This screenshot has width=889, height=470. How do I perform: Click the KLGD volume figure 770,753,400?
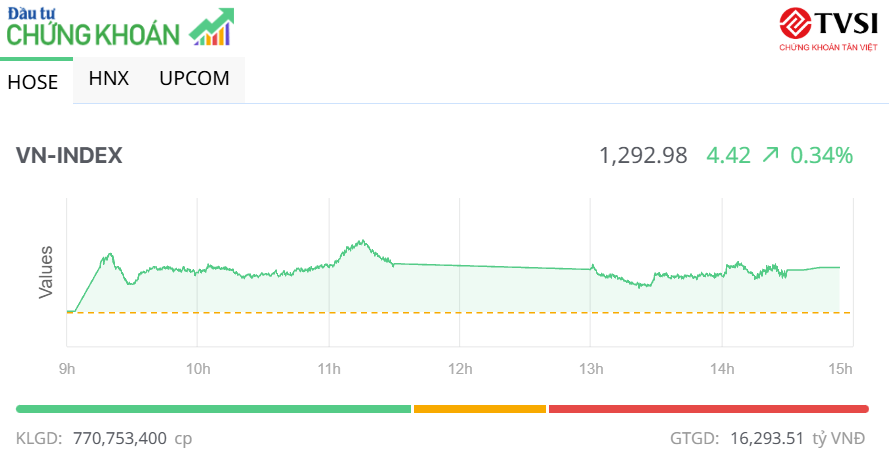[x=119, y=438]
